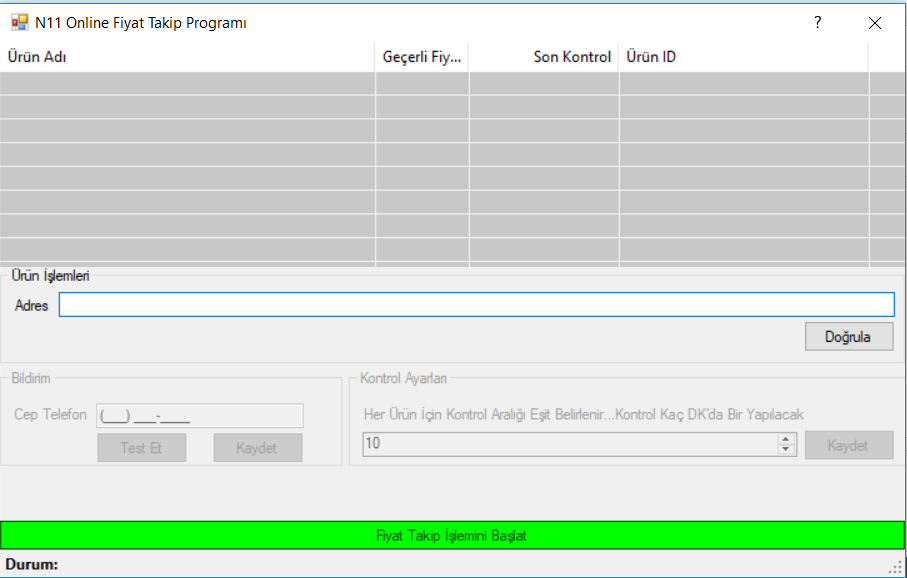This screenshot has width=907, height=578.
Task: Click the Adres label
Action: [x=31, y=305]
